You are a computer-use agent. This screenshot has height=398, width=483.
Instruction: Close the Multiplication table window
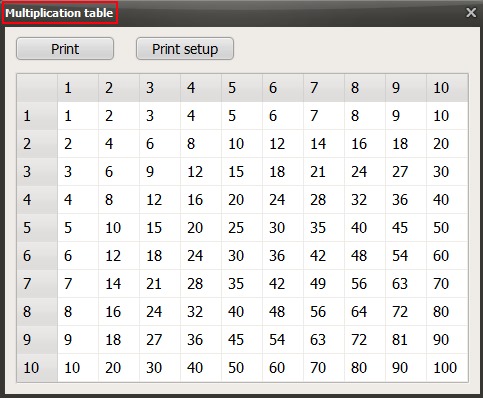(x=471, y=13)
